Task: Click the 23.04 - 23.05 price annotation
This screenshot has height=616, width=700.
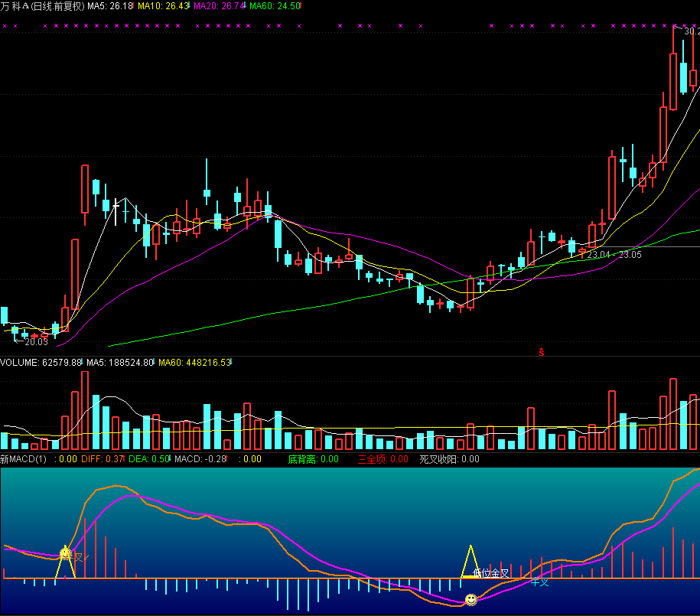Action: [x=614, y=255]
